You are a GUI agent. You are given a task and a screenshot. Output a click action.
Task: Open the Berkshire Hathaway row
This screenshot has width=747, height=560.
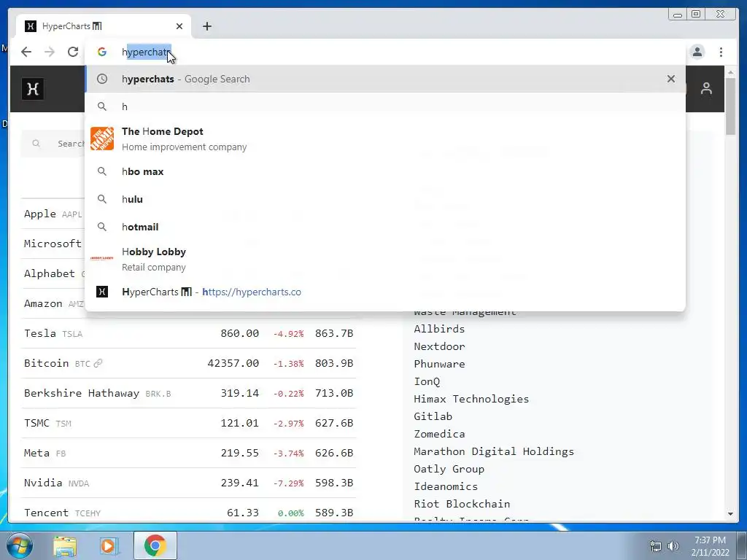(189, 393)
